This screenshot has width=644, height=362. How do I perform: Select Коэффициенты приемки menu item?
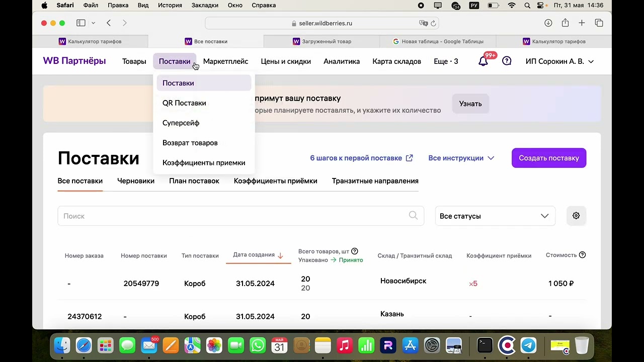(204, 162)
